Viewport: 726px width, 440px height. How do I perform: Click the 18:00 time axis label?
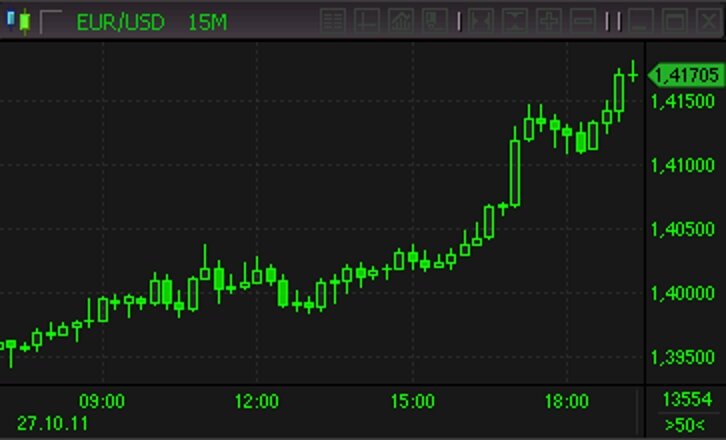click(x=567, y=401)
